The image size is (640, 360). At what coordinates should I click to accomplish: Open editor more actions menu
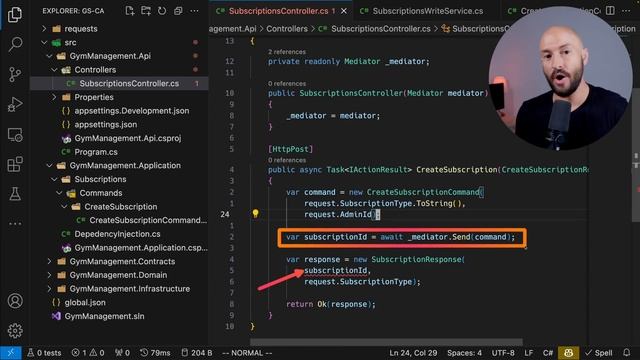(x=626, y=11)
